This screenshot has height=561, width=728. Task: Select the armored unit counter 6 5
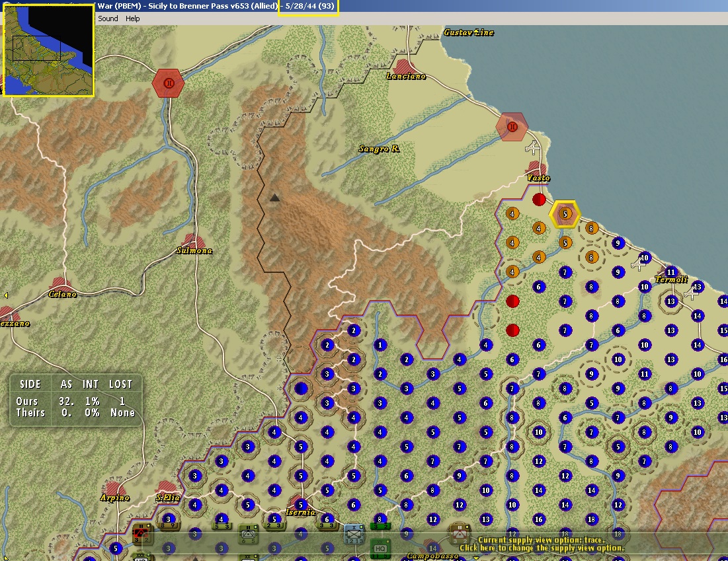pyautogui.click(x=249, y=534)
